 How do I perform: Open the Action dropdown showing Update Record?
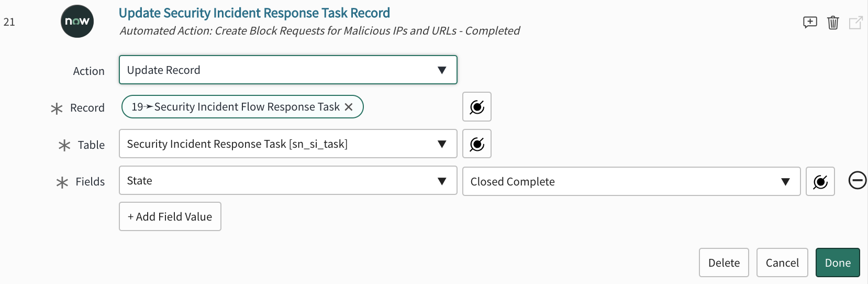coord(288,70)
